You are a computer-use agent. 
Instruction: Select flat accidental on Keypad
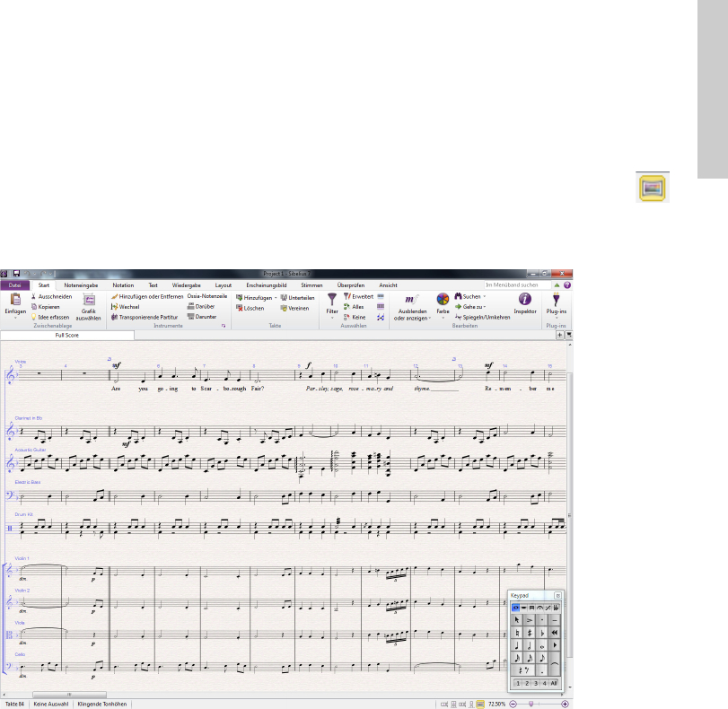coord(542,633)
